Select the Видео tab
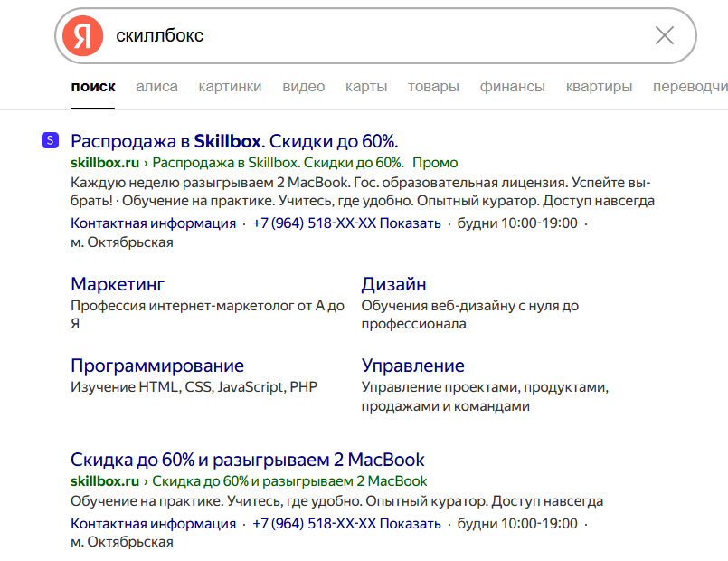This screenshot has height=561, width=728. click(303, 87)
